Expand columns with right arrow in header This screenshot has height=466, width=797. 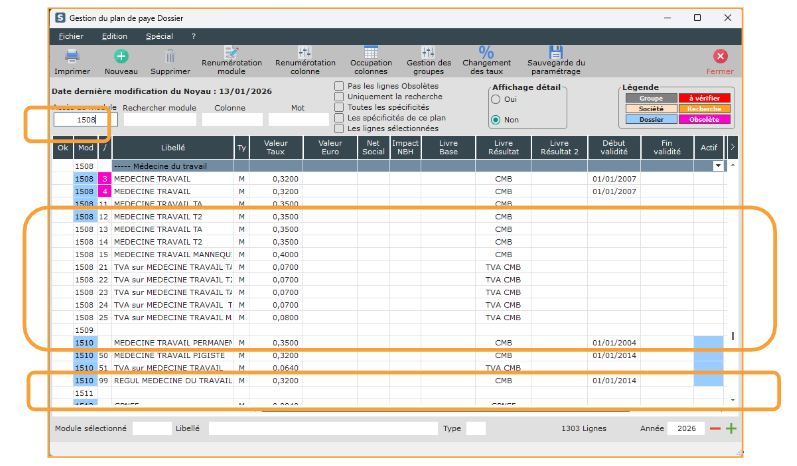(734, 147)
